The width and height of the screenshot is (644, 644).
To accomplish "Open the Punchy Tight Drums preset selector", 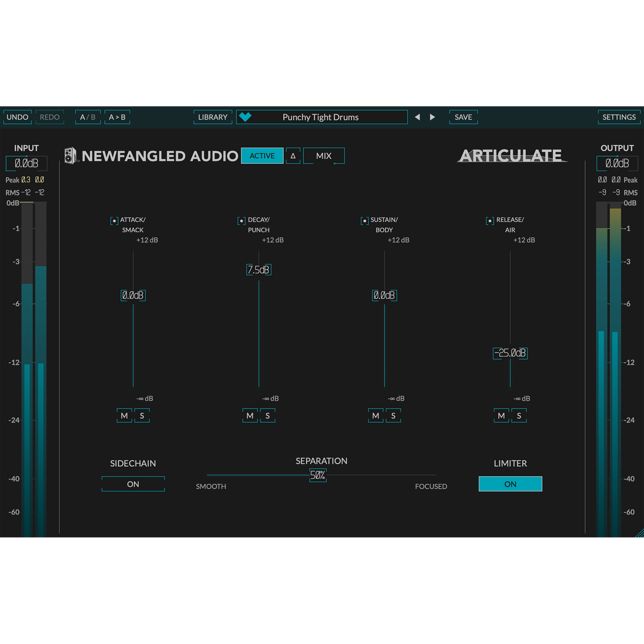I will point(321,117).
